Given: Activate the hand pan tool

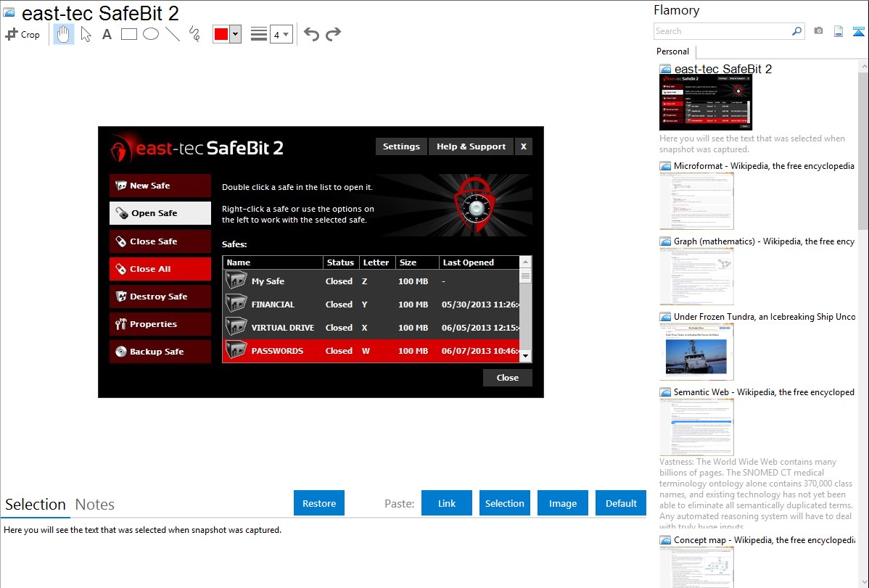Looking at the screenshot, I should 63,34.
